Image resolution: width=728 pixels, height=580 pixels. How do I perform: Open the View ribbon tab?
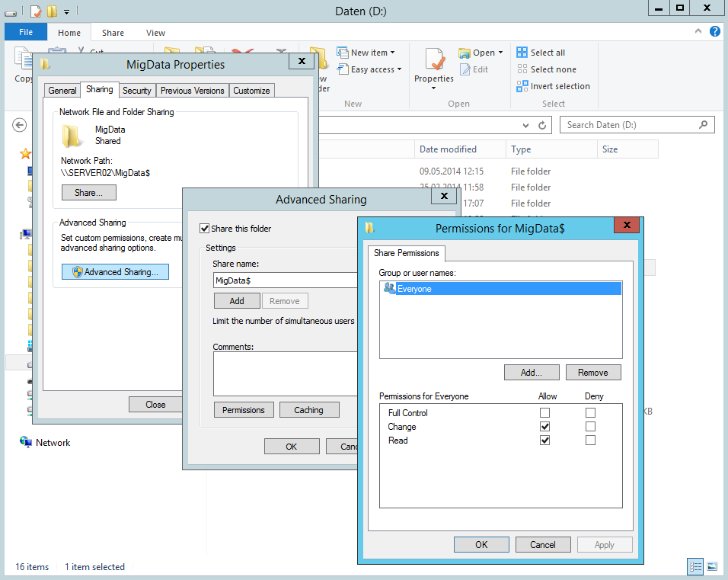tap(155, 33)
